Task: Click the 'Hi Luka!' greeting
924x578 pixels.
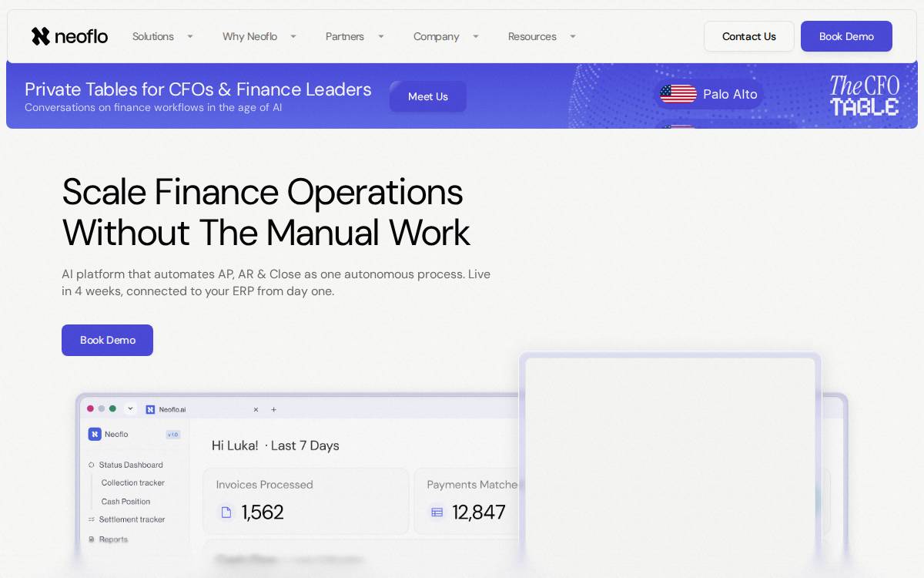Action: [235, 445]
